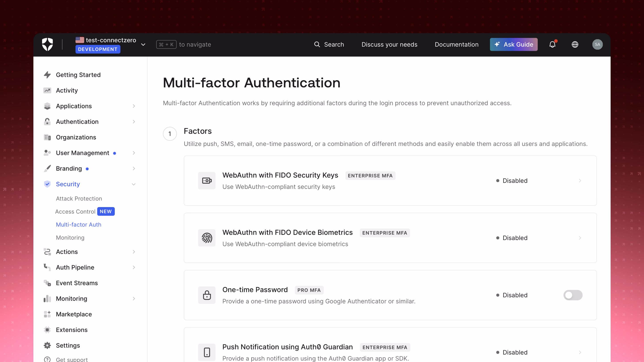The image size is (644, 362).
Task: Open the Get support link
Action: point(72,360)
